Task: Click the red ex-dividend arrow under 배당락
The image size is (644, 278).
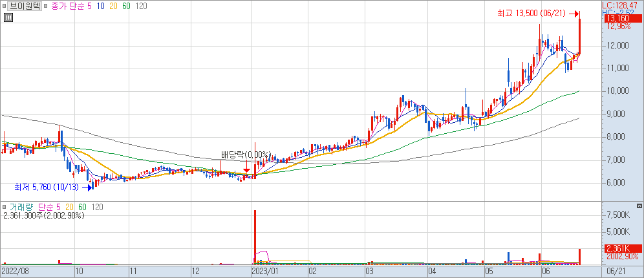Action: 247,166
